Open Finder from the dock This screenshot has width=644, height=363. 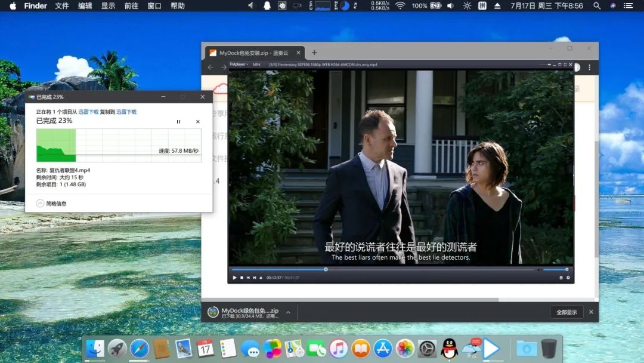(95, 349)
